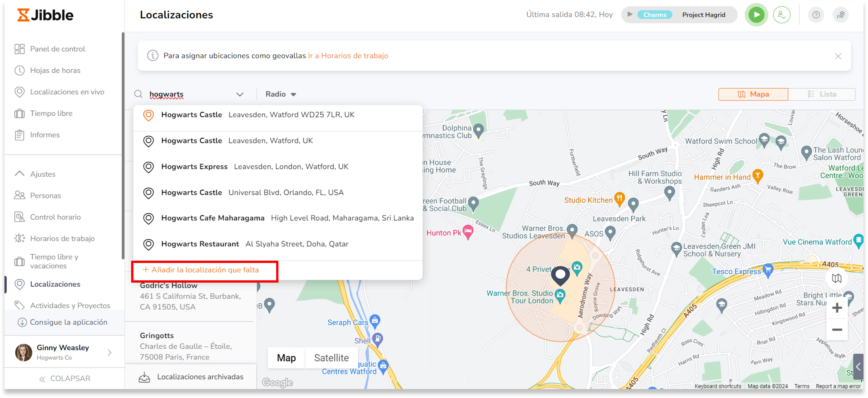868x398 pixels.
Task: Click the map zoom out minus button
Action: (x=837, y=330)
